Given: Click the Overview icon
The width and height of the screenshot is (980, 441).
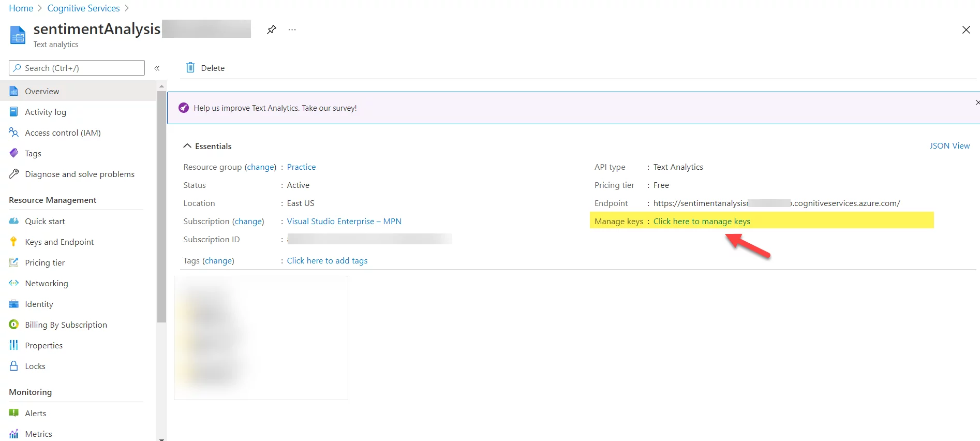Looking at the screenshot, I should (14, 91).
